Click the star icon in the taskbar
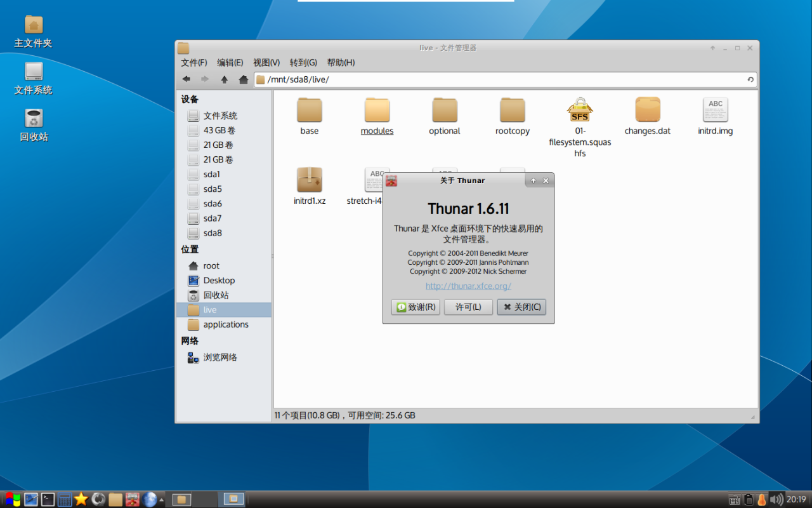This screenshot has height=508, width=812. pos(81,499)
